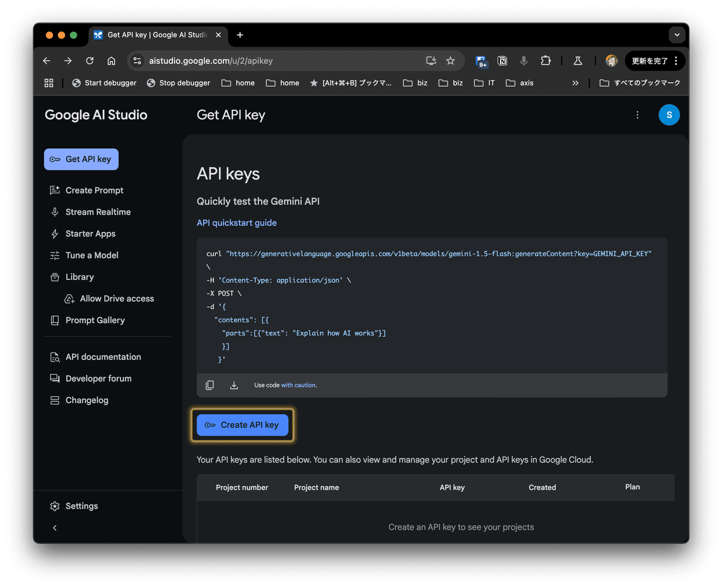Open the API quickstart guide link

237,223
